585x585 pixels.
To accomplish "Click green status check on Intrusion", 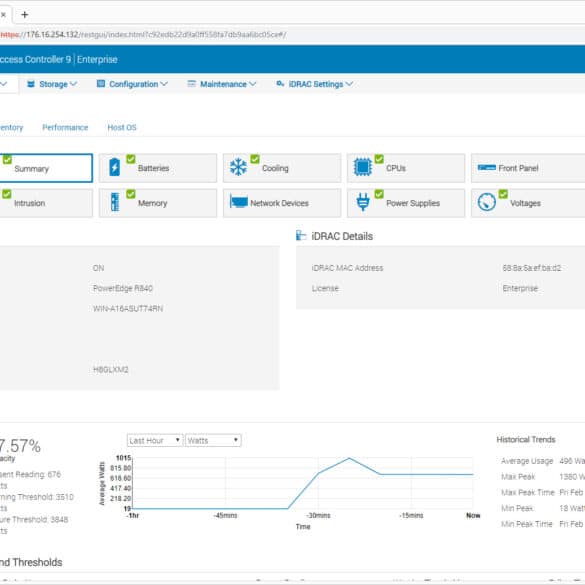I will [x=7, y=194].
